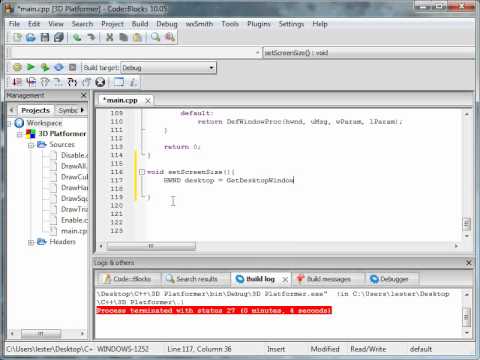Click the Stop debugger icon

100,82
